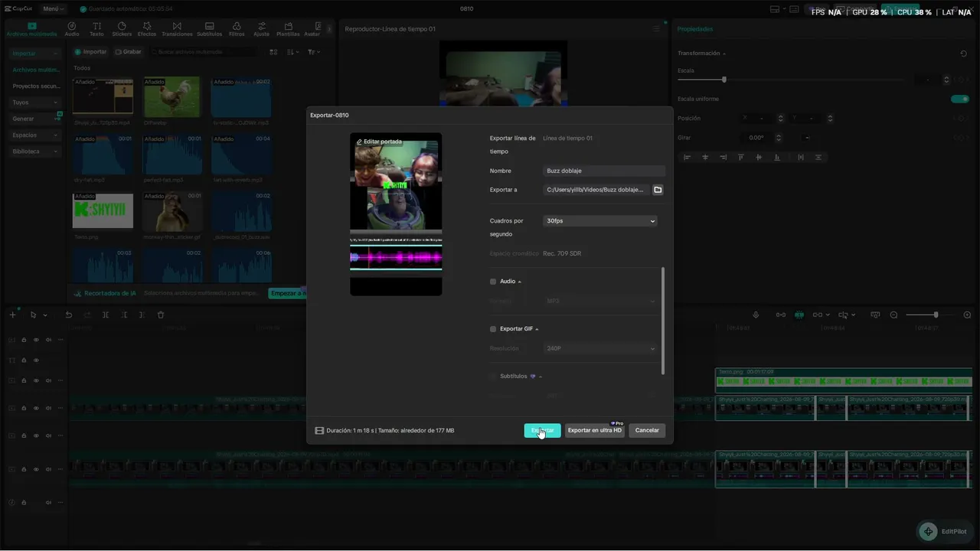Collapse the Subtítulos section arrow in export dialog

pos(541,377)
